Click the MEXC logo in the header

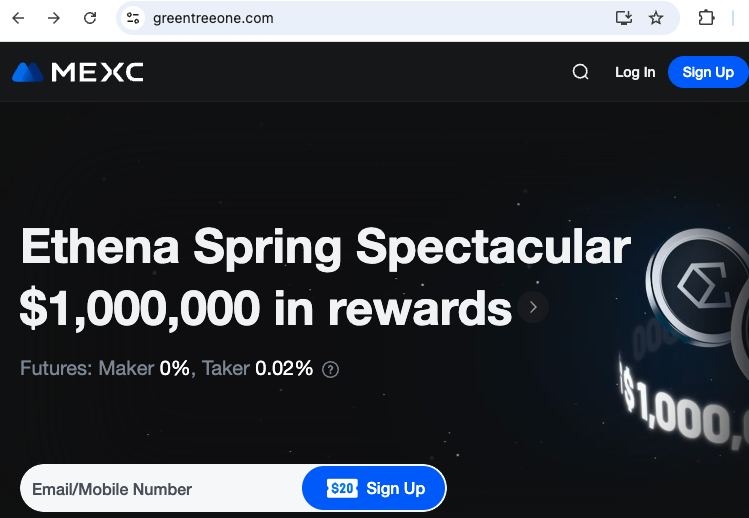[x=78, y=72]
